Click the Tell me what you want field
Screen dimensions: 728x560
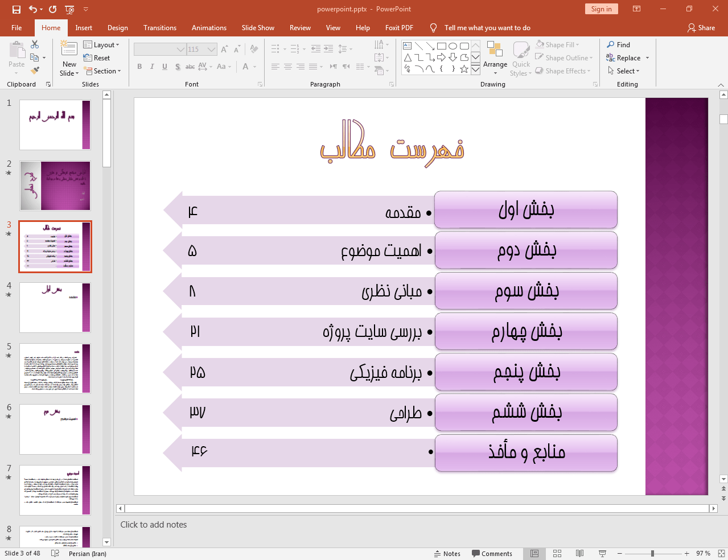point(487,27)
